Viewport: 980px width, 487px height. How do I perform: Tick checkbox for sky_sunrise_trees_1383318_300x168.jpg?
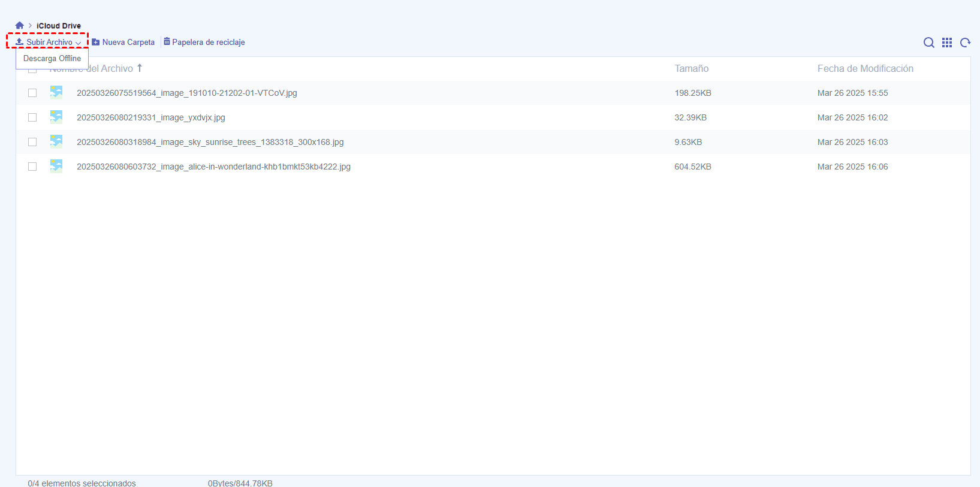tap(32, 142)
